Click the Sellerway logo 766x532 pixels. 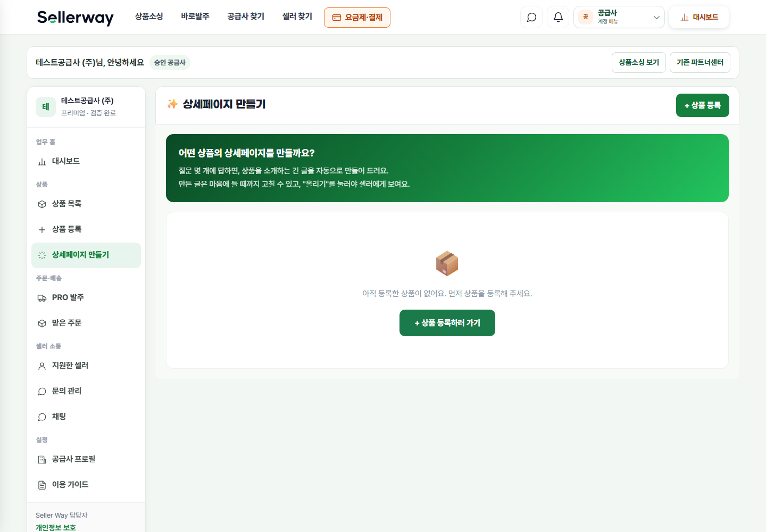(x=76, y=18)
